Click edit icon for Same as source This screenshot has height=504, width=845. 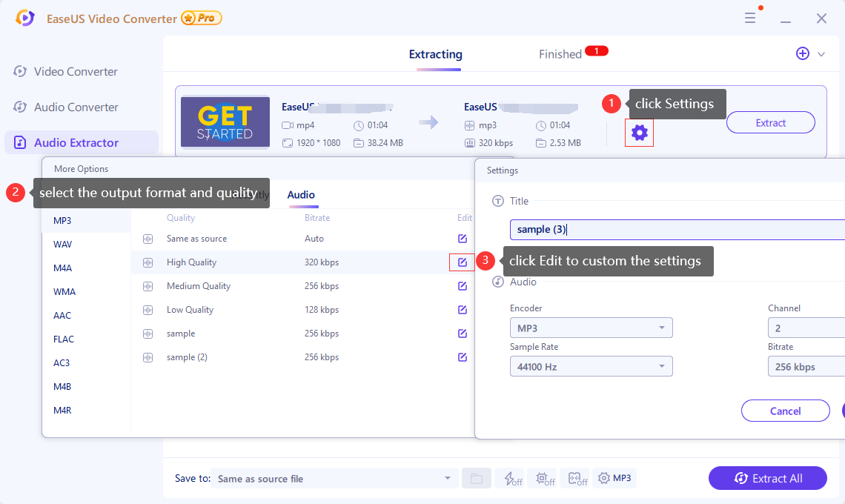pos(463,238)
